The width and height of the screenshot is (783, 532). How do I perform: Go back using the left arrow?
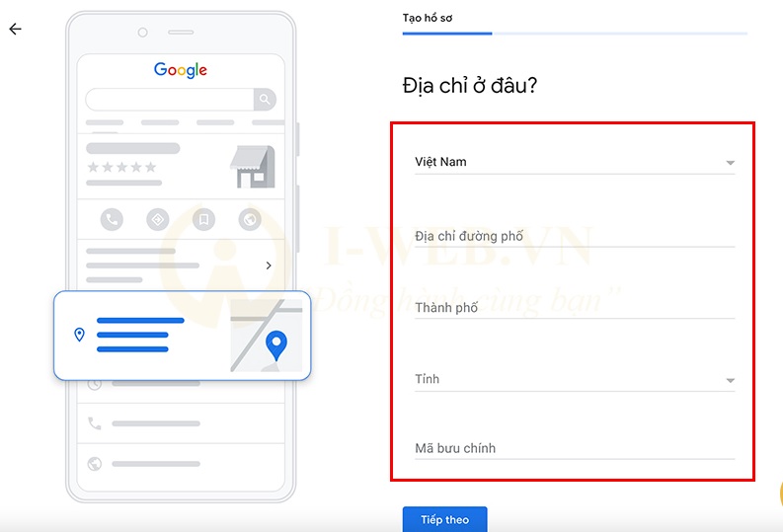click(16, 29)
